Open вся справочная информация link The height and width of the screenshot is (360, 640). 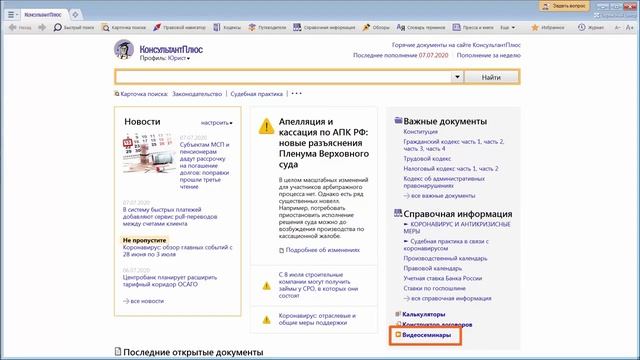[x=447, y=298]
